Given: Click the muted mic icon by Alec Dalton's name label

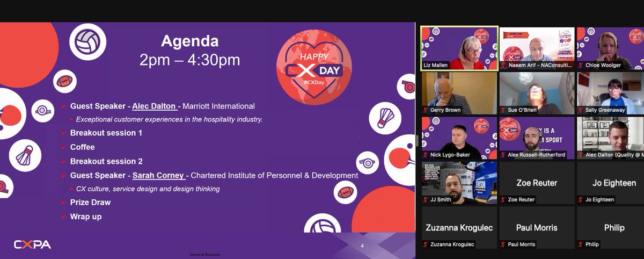Looking at the screenshot, I should click(x=580, y=155).
